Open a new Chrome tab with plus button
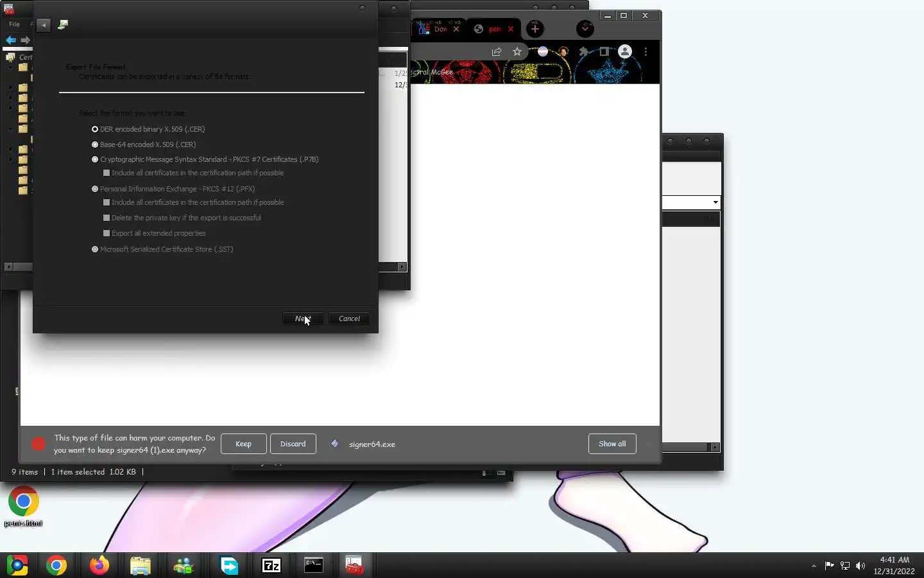Viewport: 924px width, 578px height. pos(535,29)
